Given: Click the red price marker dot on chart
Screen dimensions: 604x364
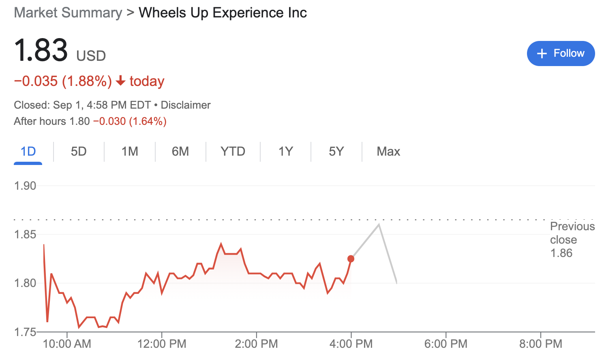Looking at the screenshot, I should [x=351, y=258].
